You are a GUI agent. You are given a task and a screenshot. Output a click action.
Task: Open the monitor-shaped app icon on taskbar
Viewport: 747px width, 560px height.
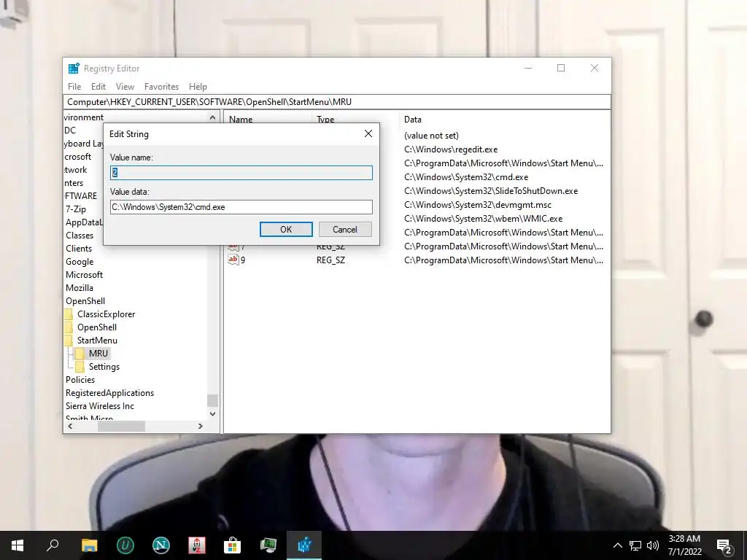click(268, 545)
